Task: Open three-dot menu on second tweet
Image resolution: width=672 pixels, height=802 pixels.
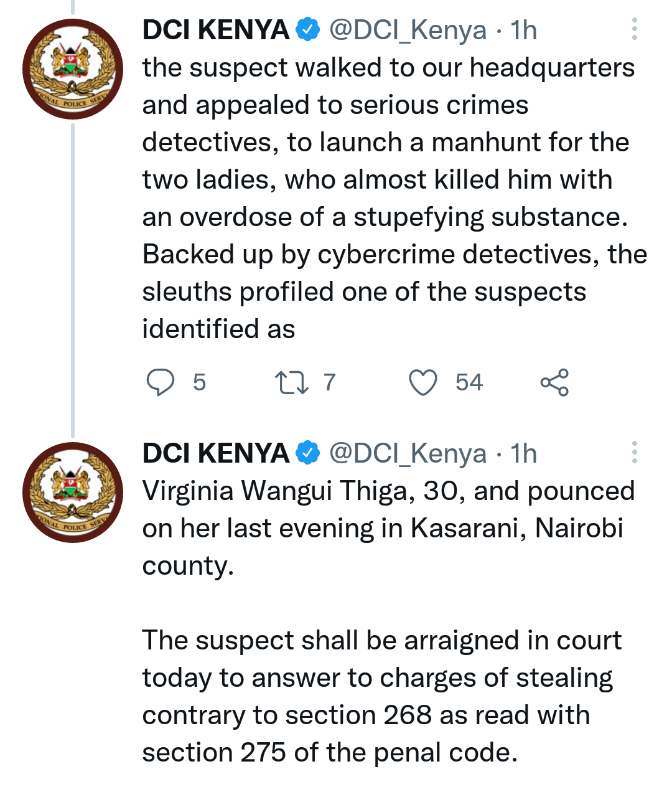Action: [x=634, y=453]
